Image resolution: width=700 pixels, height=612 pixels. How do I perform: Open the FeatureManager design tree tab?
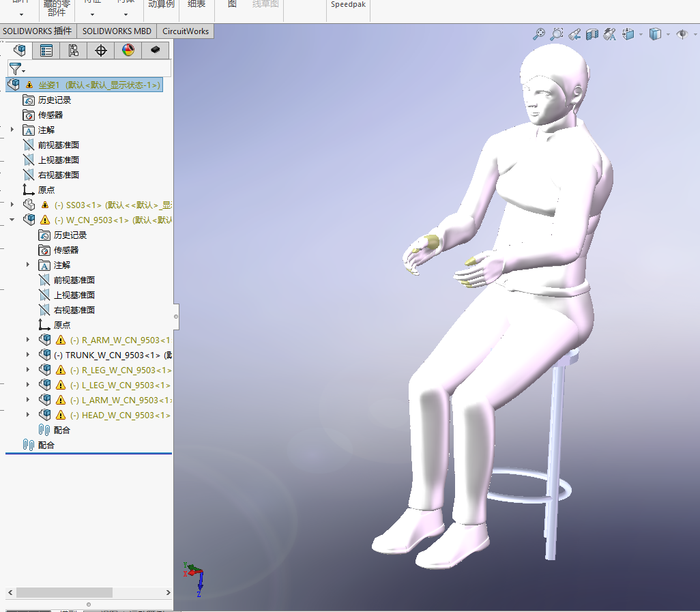[x=19, y=50]
